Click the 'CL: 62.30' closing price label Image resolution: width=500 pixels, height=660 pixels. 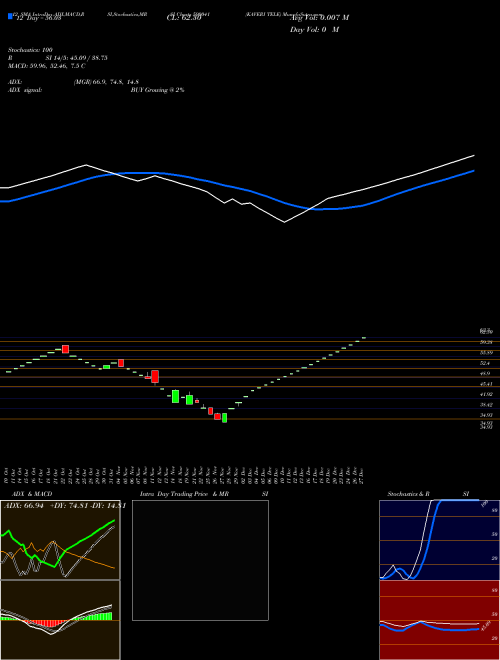[184, 19]
